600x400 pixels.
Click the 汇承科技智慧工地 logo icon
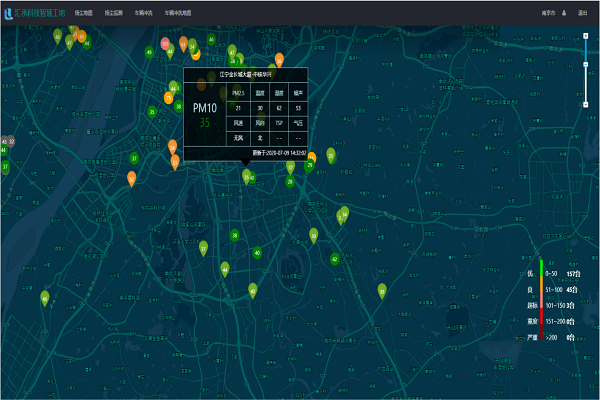point(8,14)
